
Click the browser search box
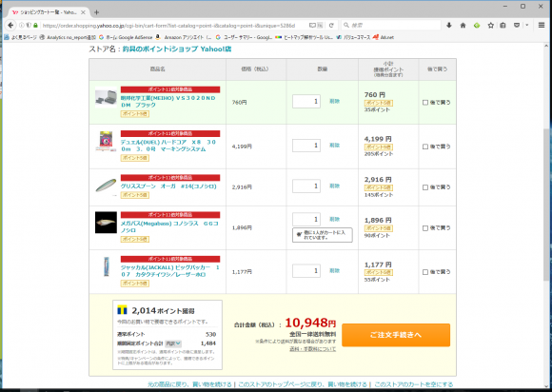(391, 26)
